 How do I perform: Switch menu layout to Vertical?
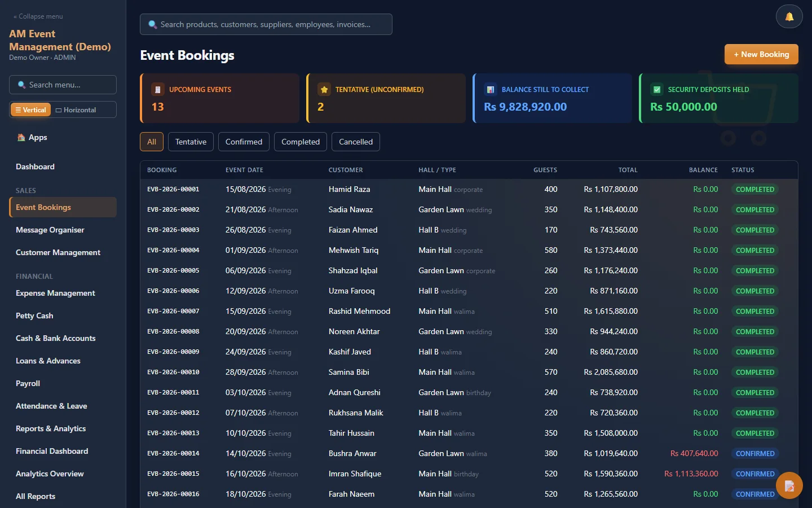click(30, 110)
